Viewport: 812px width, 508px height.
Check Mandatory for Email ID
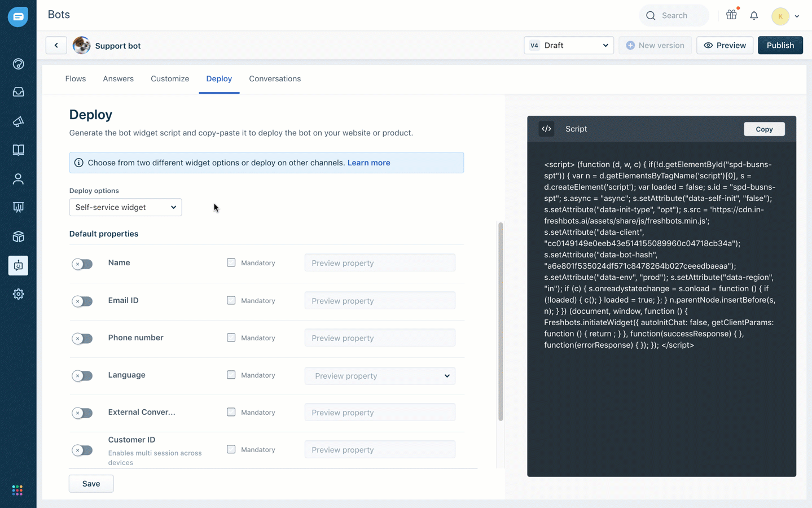click(231, 300)
